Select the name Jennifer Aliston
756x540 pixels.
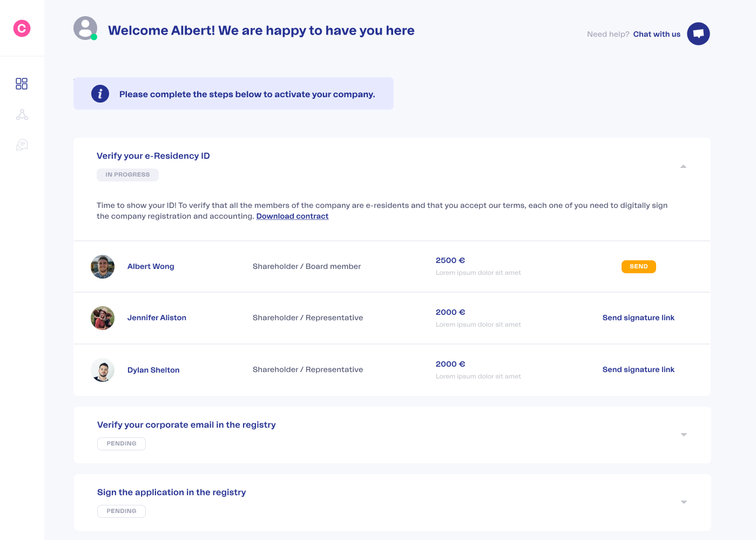pyautogui.click(x=157, y=318)
